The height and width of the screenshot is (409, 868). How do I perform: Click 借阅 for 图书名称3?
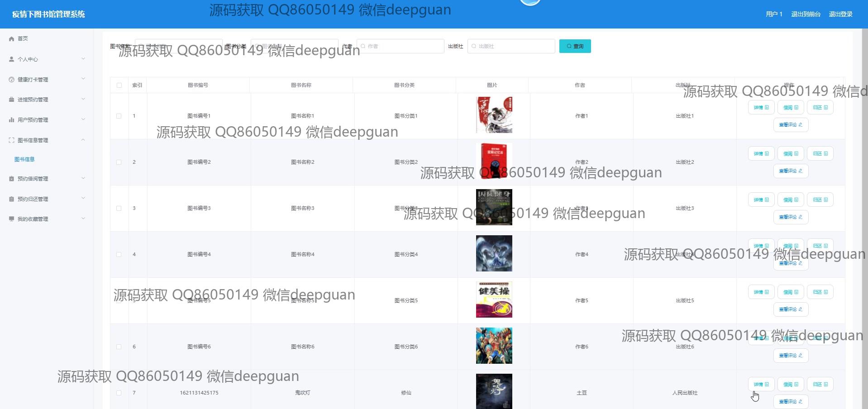[791, 200]
